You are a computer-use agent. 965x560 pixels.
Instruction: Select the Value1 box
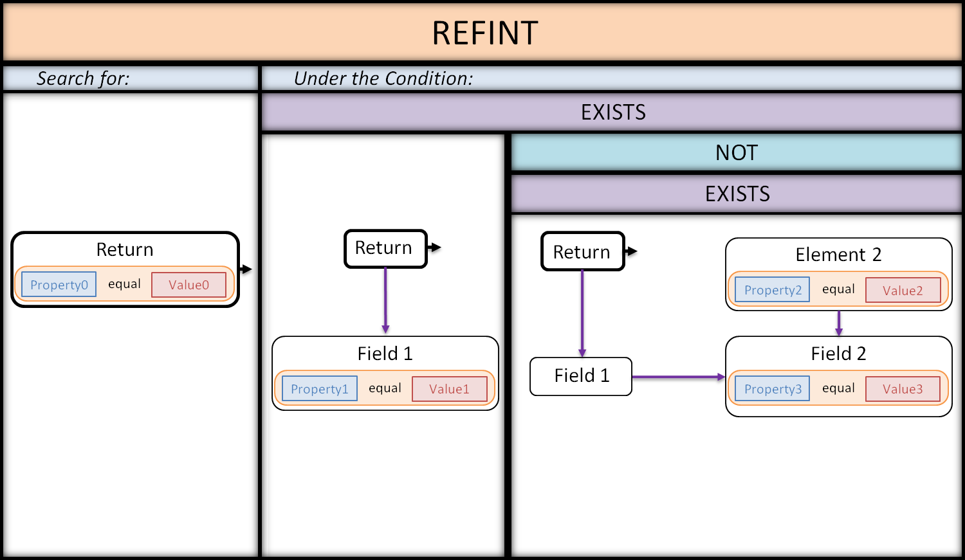[449, 389]
